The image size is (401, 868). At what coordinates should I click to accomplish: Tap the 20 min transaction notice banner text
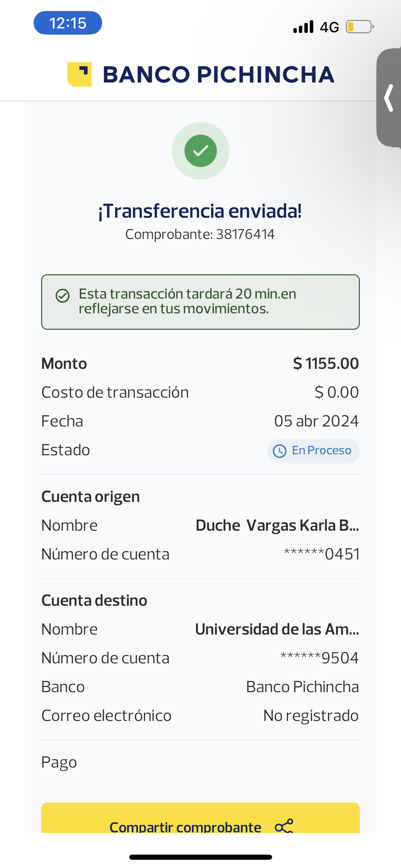click(x=187, y=301)
